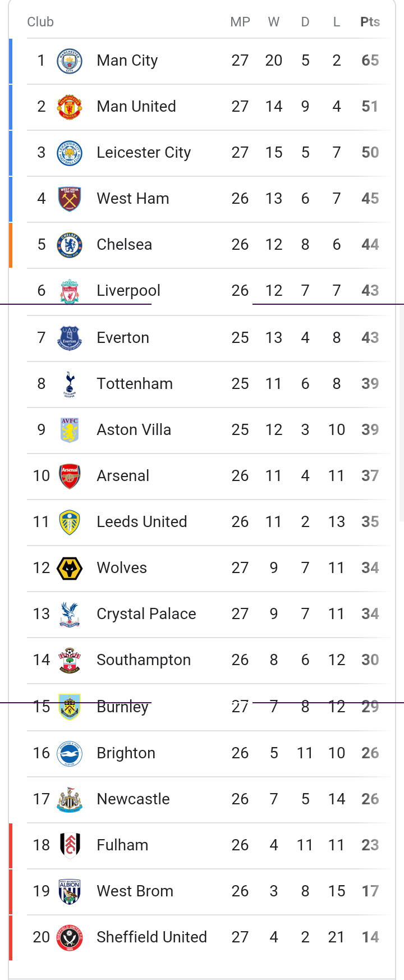Click the Chelsea lion crest
This screenshot has height=980, width=404.
tap(70, 245)
